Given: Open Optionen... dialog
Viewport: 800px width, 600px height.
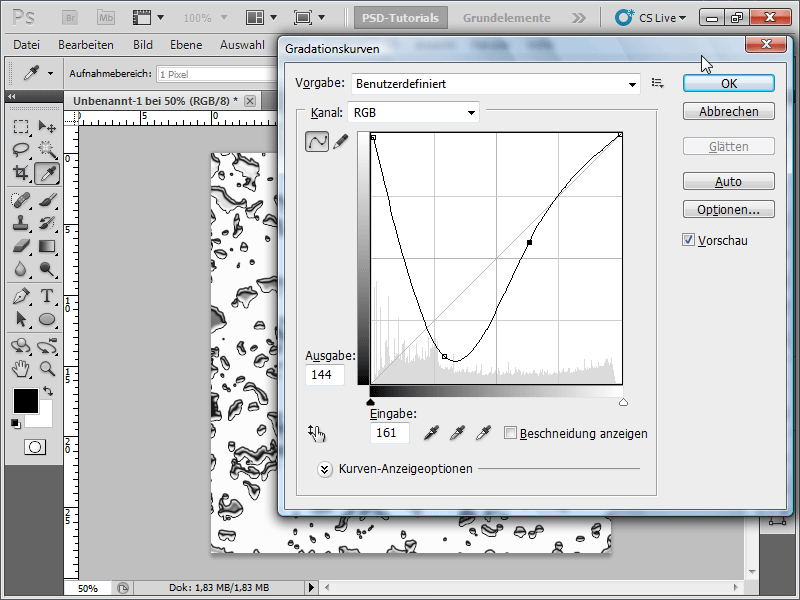Looking at the screenshot, I should 729,209.
